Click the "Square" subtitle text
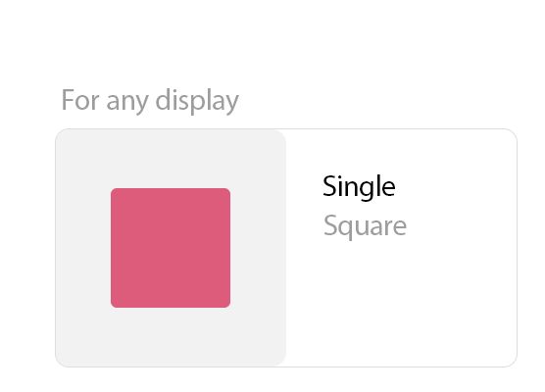The height and width of the screenshot is (392, 545). click(365, 225)
